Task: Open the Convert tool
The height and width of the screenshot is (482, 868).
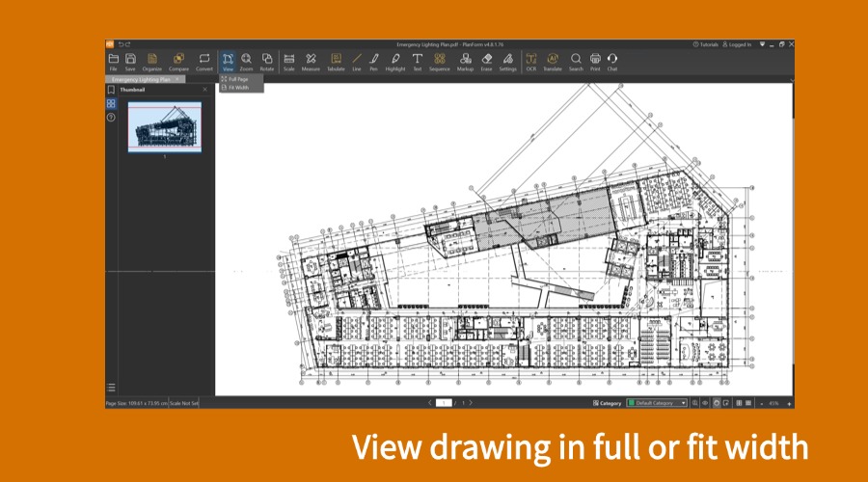Action: [204, 62]
